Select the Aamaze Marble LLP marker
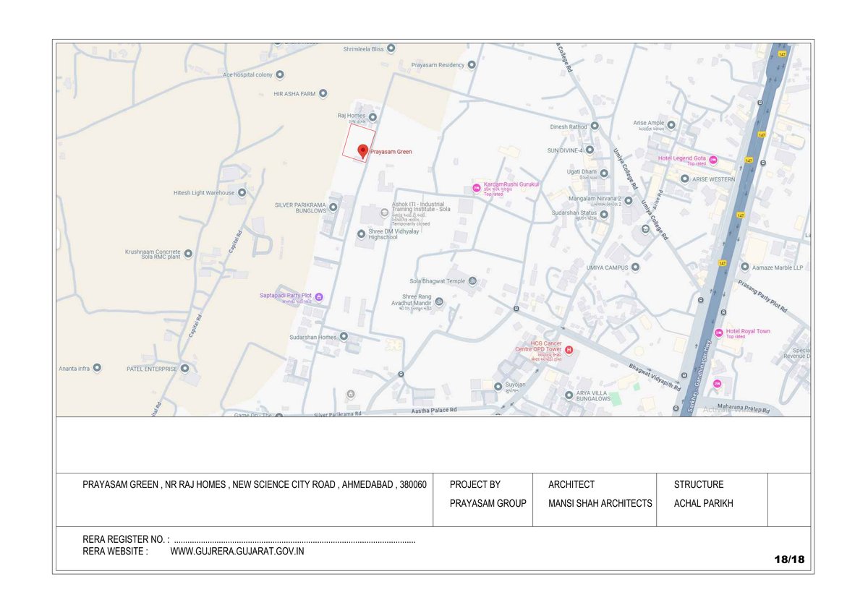This screenshot has width=868, height=613. (745, 267)
